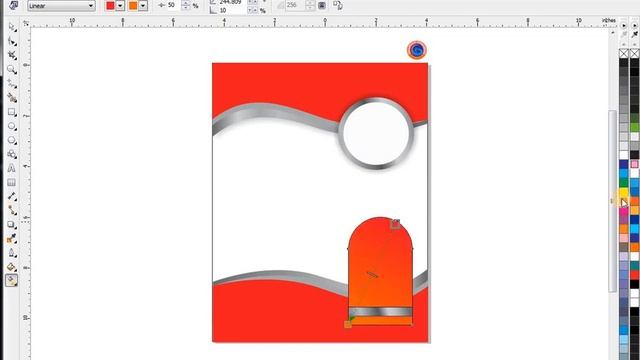
Task: Click the Copy Fill Properties icon
Action: 338,5
